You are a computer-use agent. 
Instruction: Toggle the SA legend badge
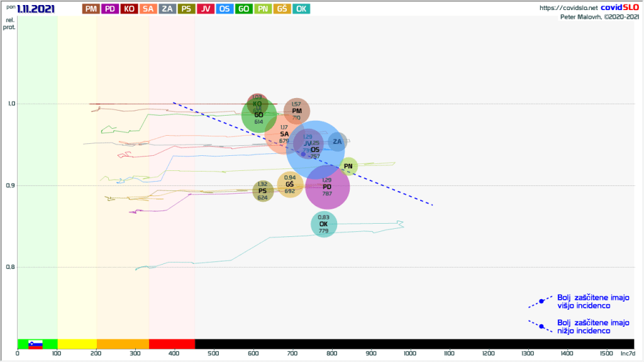pos(148,9)
